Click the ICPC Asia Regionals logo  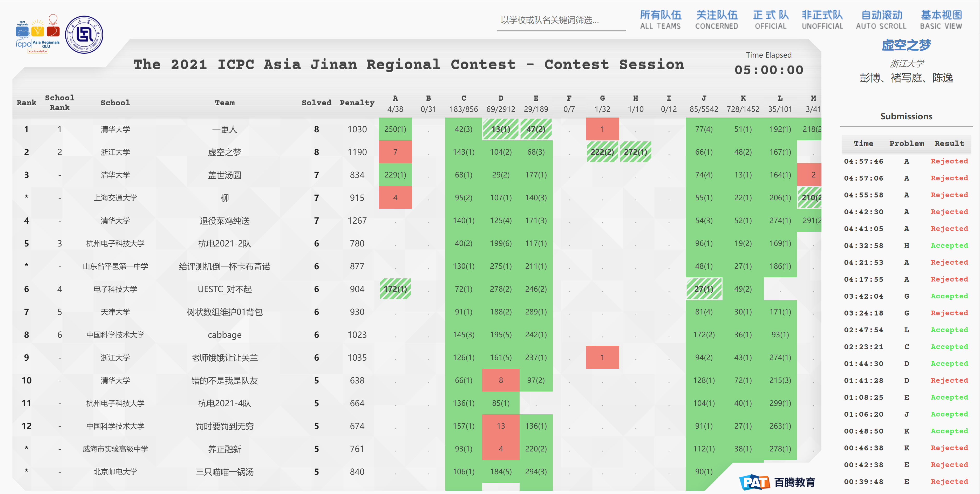tap(38, 34)
